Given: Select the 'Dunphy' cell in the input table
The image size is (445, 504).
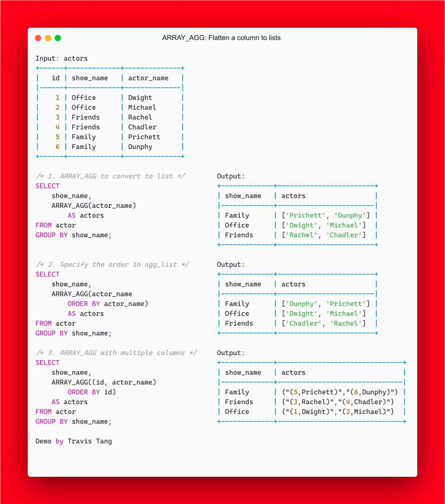Looking at the screenshot, I should coord(140,147).
